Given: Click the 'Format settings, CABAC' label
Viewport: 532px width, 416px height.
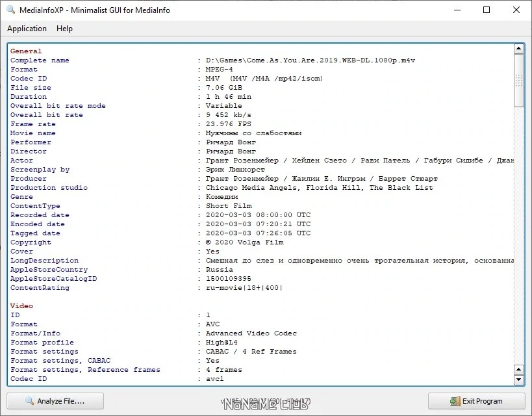Looking at the screenshot, I should tap(60, 361).
